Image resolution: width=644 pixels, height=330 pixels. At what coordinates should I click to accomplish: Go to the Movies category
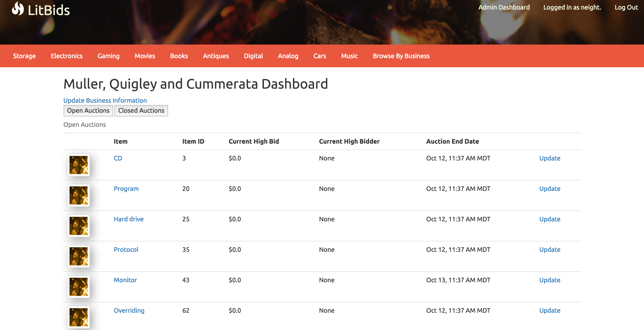(145, 56)
